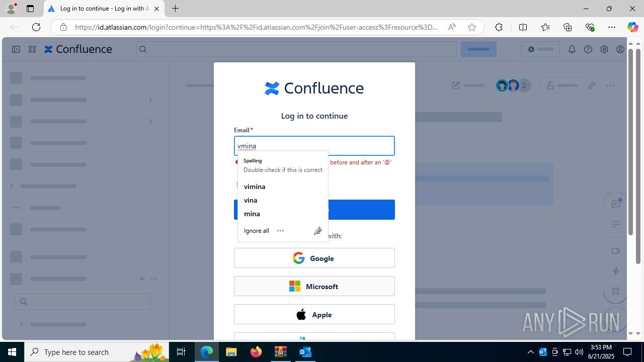
Task: Expand the bottom sidebar tree chevron
Action: click(x=21, y=324)
